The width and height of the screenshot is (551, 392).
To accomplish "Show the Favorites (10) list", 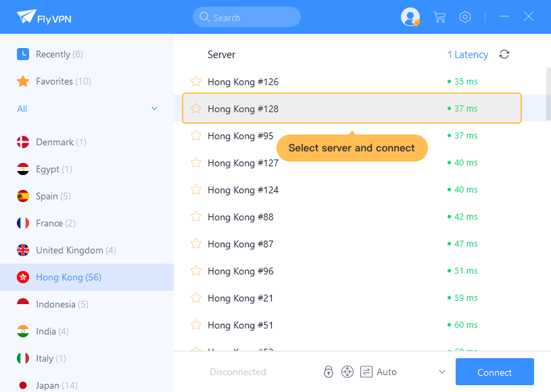I will coord(87,82).
